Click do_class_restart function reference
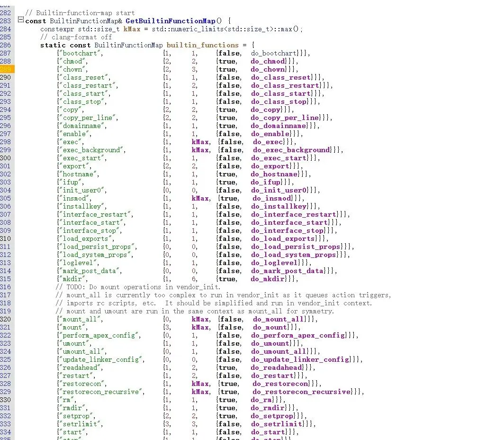Viewport: 504px width, 440px height. (x=285, y=85)
